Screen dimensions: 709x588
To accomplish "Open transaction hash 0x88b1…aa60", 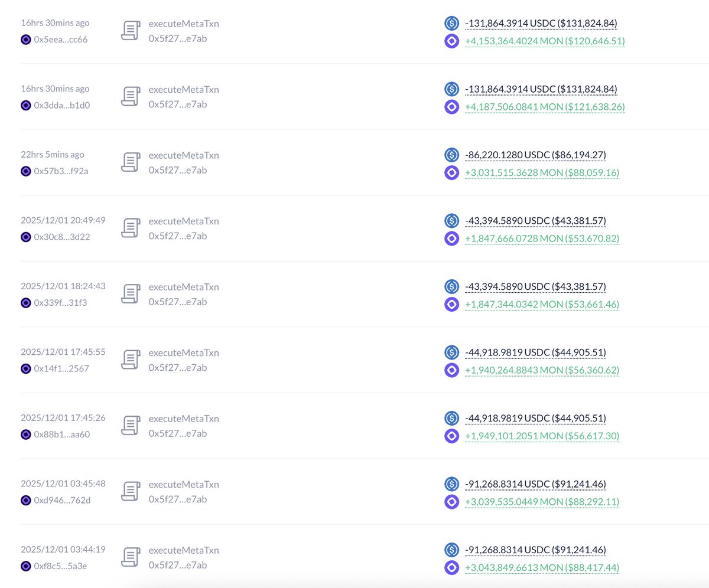I will tap(62, 435).
